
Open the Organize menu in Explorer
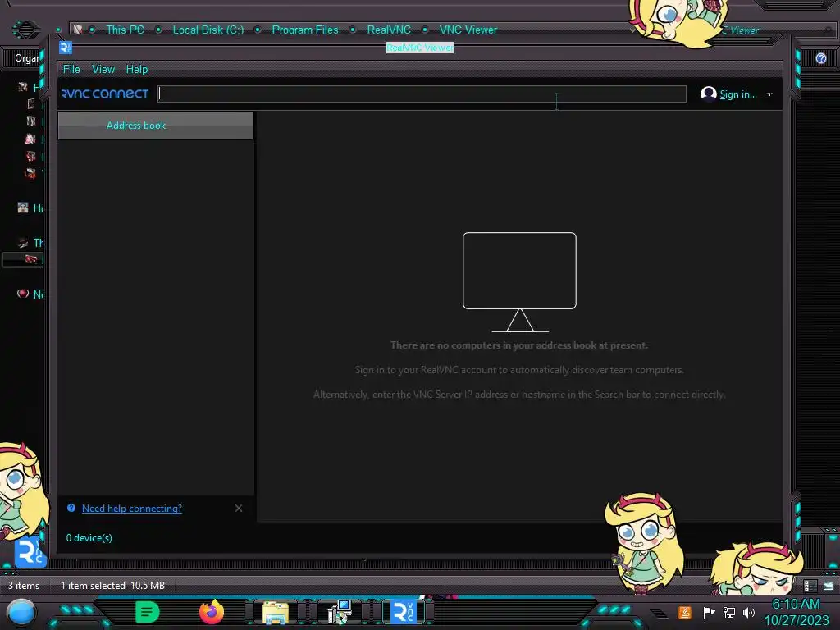(x=27, y=58)
